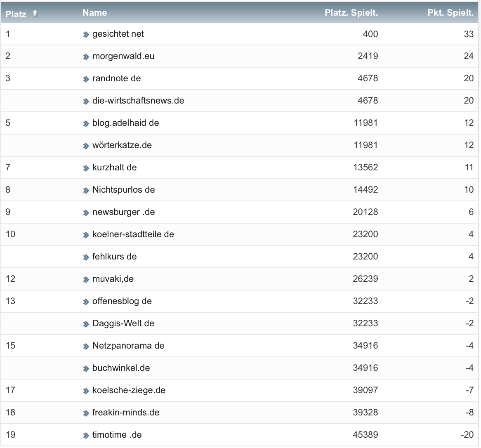Open the wörterkatze.de link
Viewport: 481px width, 448px height.
pos(122,145)
